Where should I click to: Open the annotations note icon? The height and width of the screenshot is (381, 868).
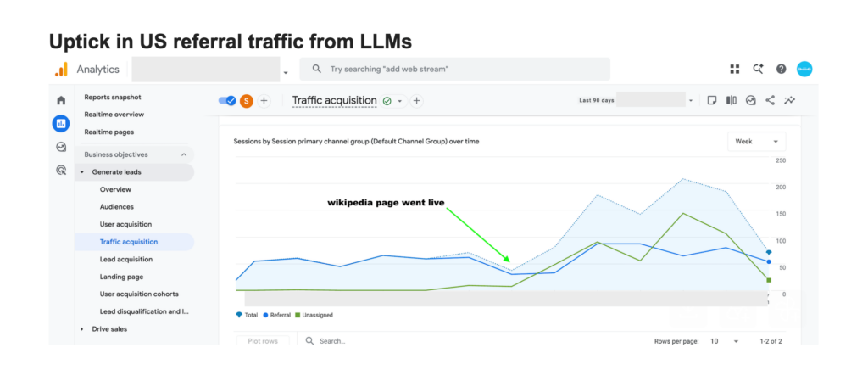pos(712,100)
